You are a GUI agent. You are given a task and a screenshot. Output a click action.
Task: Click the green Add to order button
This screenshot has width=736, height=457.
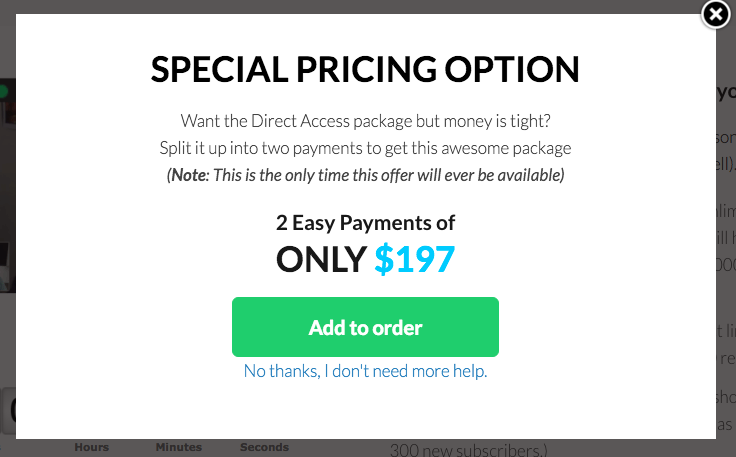pyautogui.click(x=365, y=327)
